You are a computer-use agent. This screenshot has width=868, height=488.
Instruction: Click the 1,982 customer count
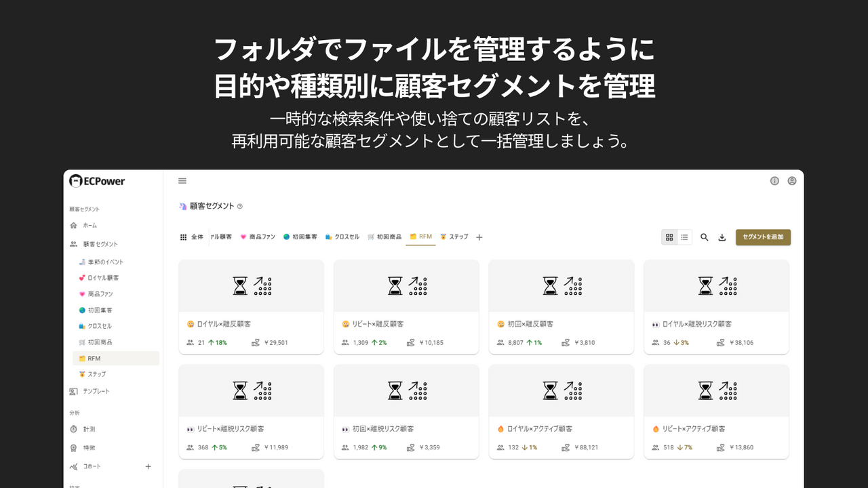click(x=361, y=447)
